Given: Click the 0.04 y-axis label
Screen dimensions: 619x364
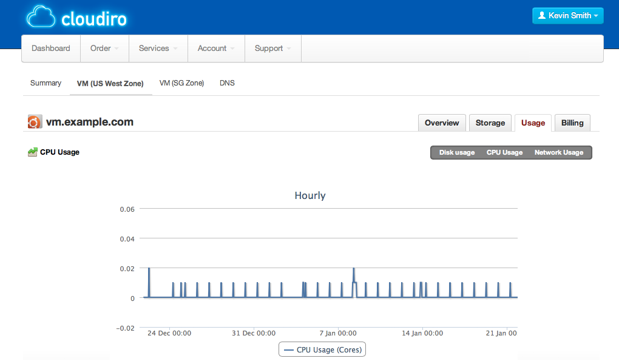Looking at the screenshot, I should (x=127, y=239).
